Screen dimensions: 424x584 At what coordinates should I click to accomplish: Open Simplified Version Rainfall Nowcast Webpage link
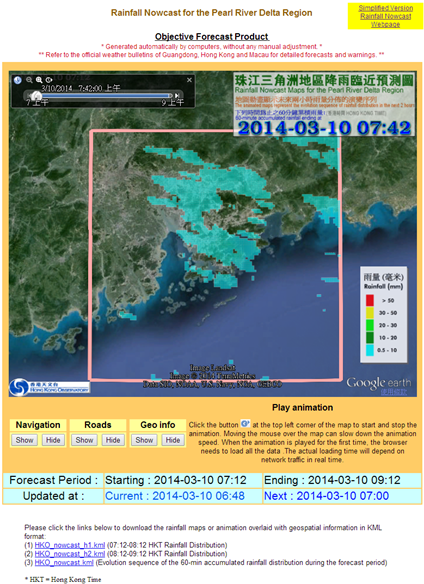(386, 16)
